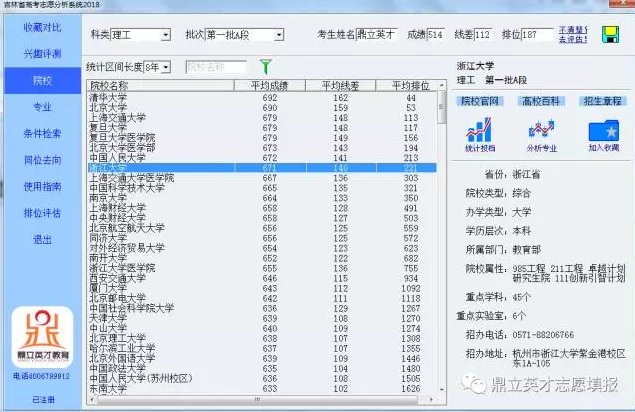This screenshot has height=412, width=635.
Task: Click the 线差 input field
Action: [x=483, y=35]
